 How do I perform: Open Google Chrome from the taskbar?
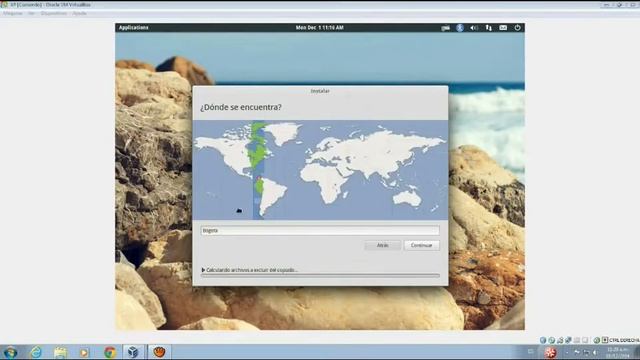tap(109, 352)
